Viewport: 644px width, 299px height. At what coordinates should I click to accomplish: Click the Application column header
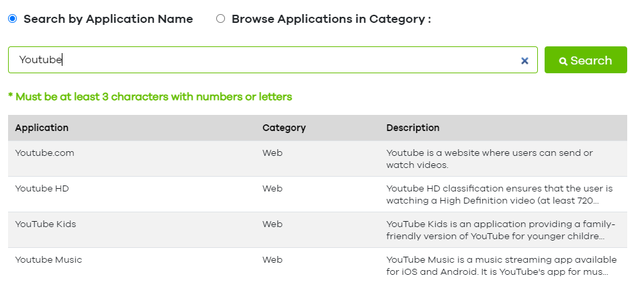click(42, 128)
